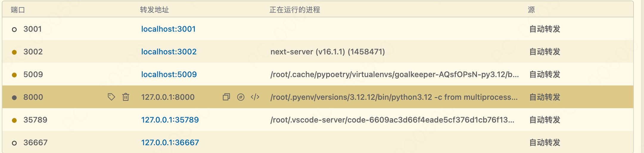Open the 127.0.0.1:35789 address link
The height and width of the screenshot is (153, 644).
pyautogui.click(x=170, y=120)
